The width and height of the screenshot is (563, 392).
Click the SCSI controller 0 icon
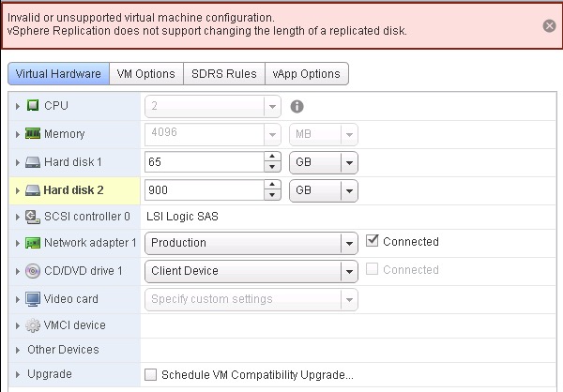[33, 217]
